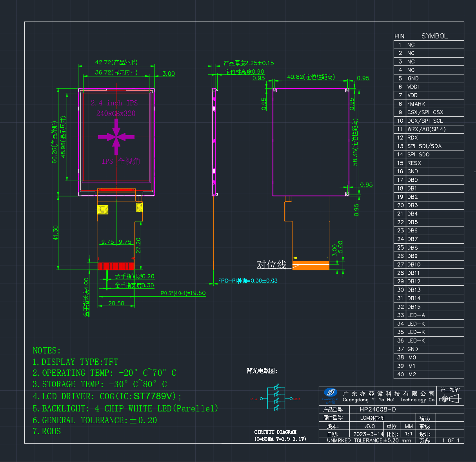Select the '20.50' FPC width dimension
476x462 pixels.
pyautogui.click(x=116, y=303)
